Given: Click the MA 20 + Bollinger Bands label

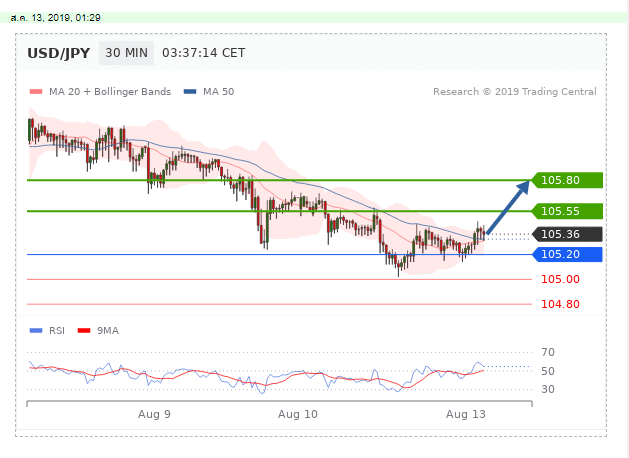Looking at the screenshot, I should coord(110,92).
